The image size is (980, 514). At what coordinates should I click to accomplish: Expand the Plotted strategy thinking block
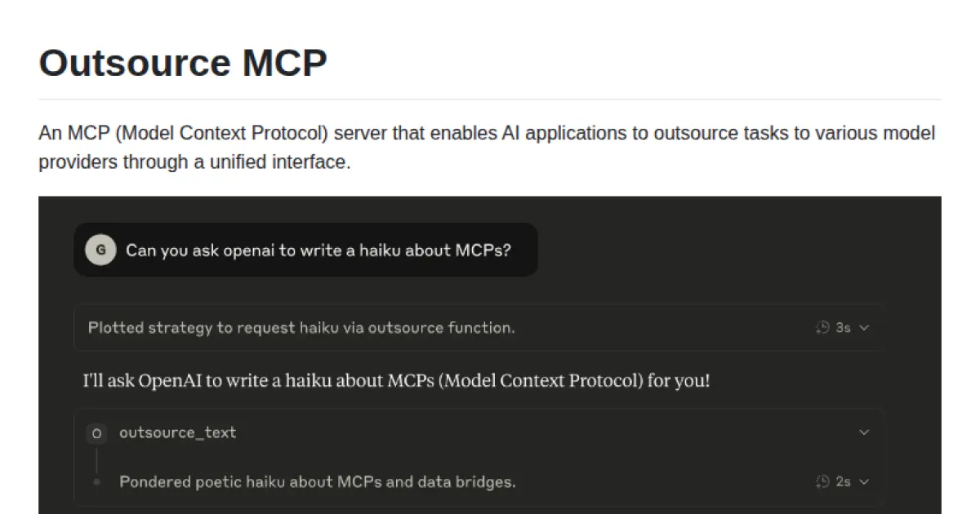(865, 327)
